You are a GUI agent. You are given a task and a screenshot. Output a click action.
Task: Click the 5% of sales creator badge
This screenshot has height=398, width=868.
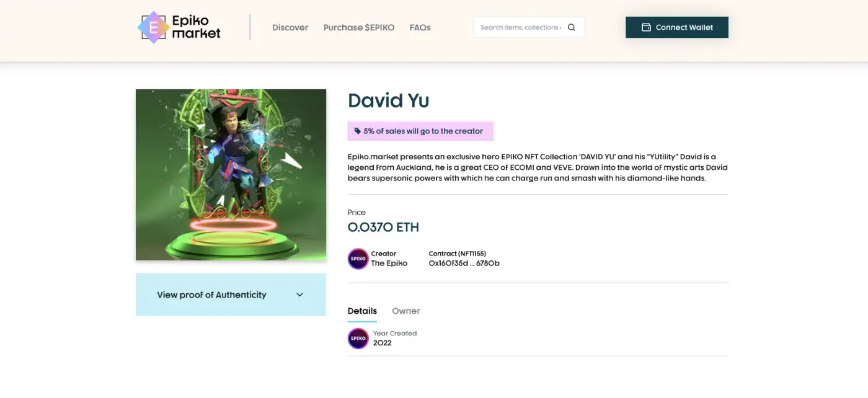tap(420, 131)
